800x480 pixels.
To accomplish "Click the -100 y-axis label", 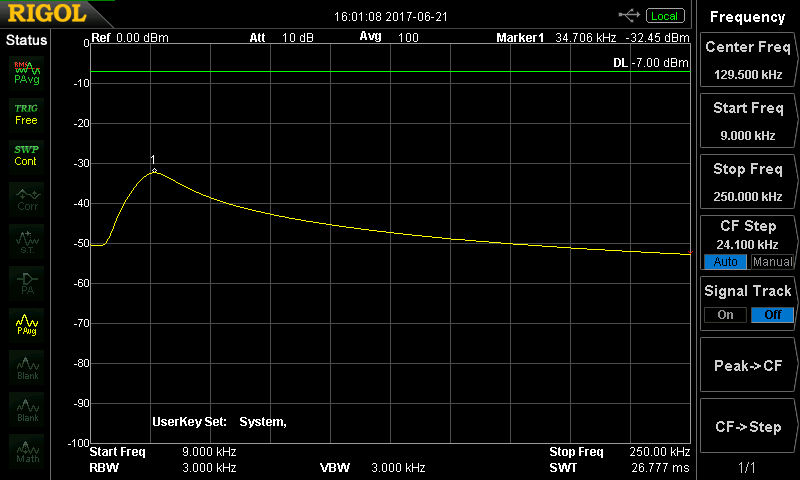I will tap(79, 443).
